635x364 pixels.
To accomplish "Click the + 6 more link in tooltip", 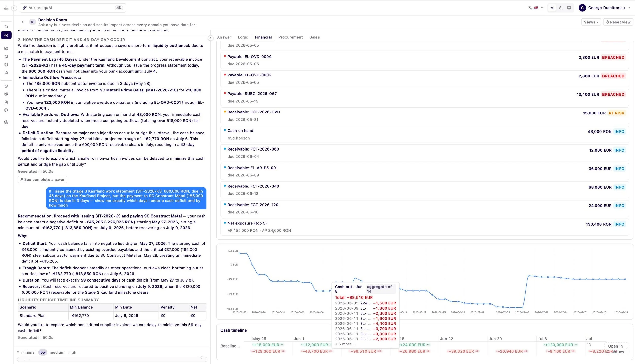I will (345, 344).
